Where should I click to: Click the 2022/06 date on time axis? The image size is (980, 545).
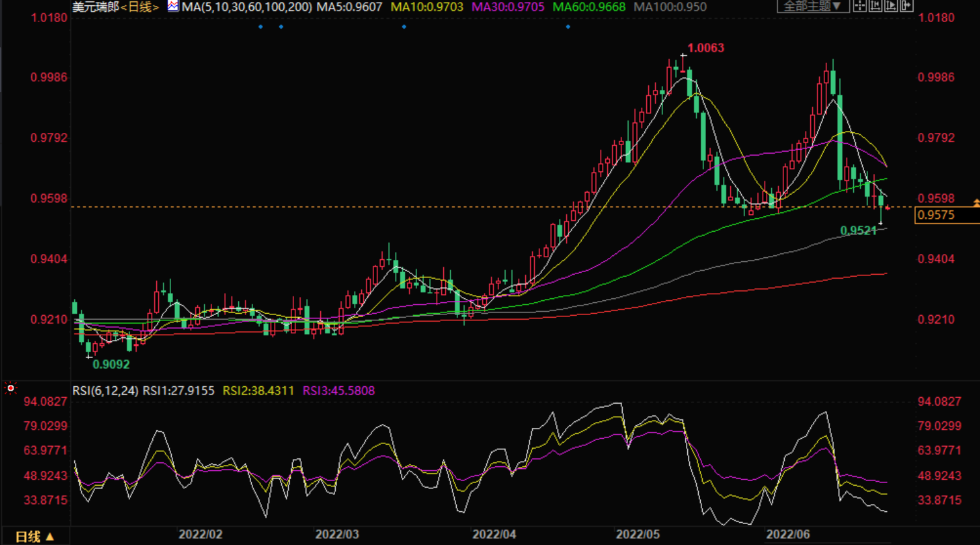point(788,535)
